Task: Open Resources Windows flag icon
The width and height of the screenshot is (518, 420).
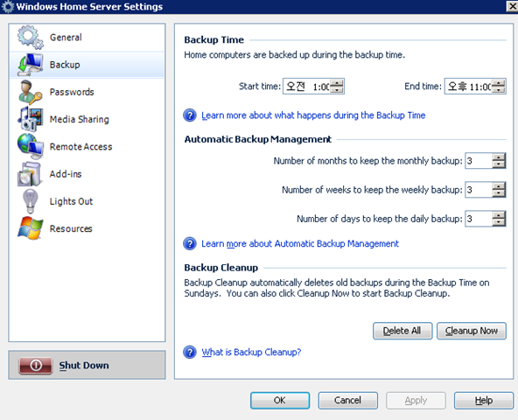Action: click(x=31, y=228)
